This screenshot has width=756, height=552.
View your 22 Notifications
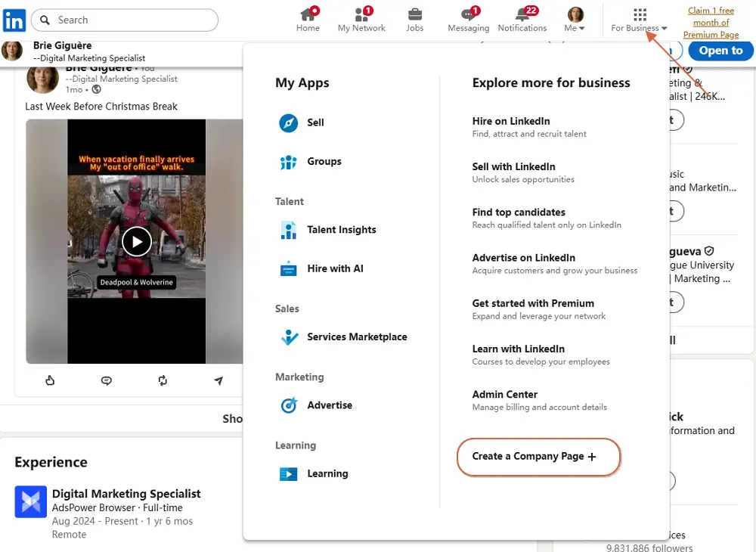click(x=522, y=20)
